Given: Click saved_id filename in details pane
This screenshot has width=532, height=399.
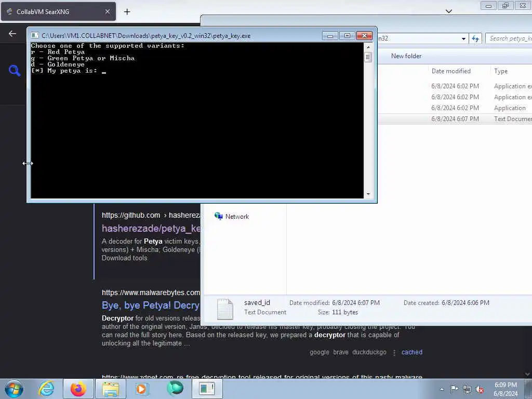Looking at the screenshot, I should tap(257, 303).
